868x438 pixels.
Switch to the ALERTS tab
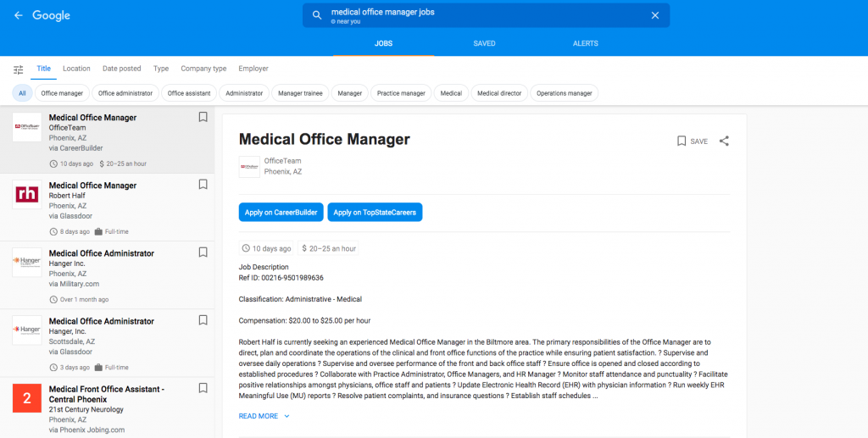[585, 43]
